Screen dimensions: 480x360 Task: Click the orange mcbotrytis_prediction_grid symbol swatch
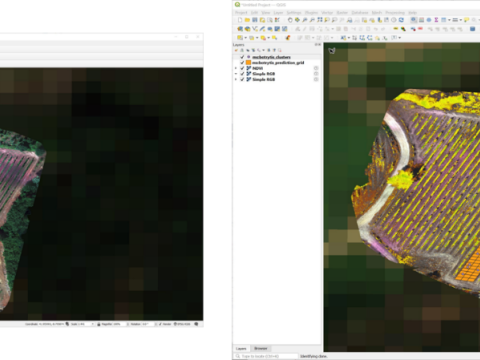(248, 63)
